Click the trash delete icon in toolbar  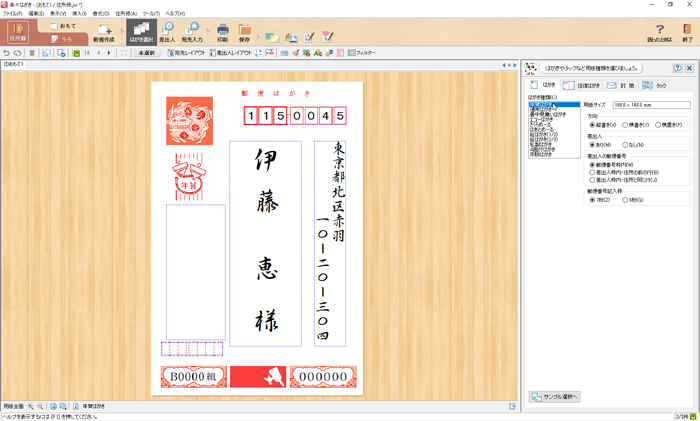[x=32, y=52]
